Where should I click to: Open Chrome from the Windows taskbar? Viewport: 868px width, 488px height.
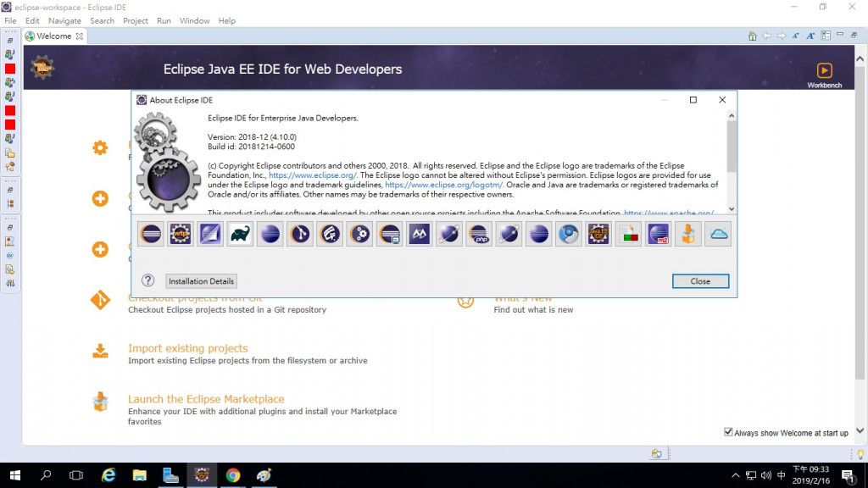(x=233, y=475)
